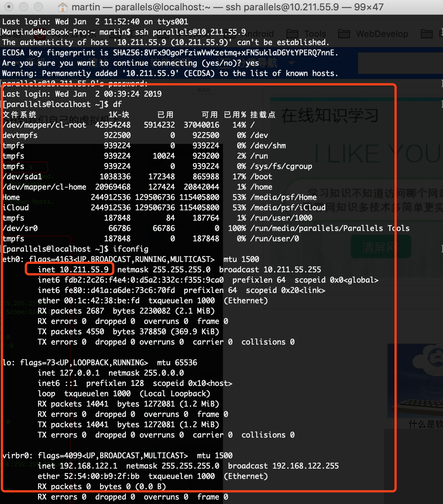The image size is (443, 504).
Task: Click the "inet 127.0.0.1" address
Action: [x=69, y=373]
